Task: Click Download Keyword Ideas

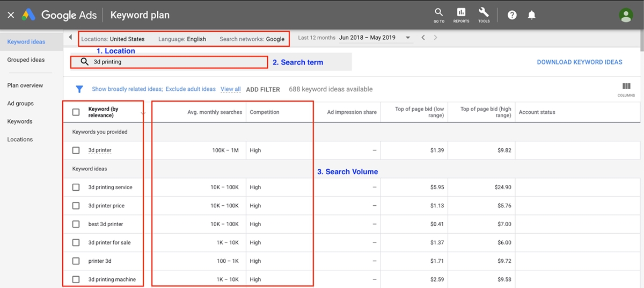Action: (x=580, y=62)
